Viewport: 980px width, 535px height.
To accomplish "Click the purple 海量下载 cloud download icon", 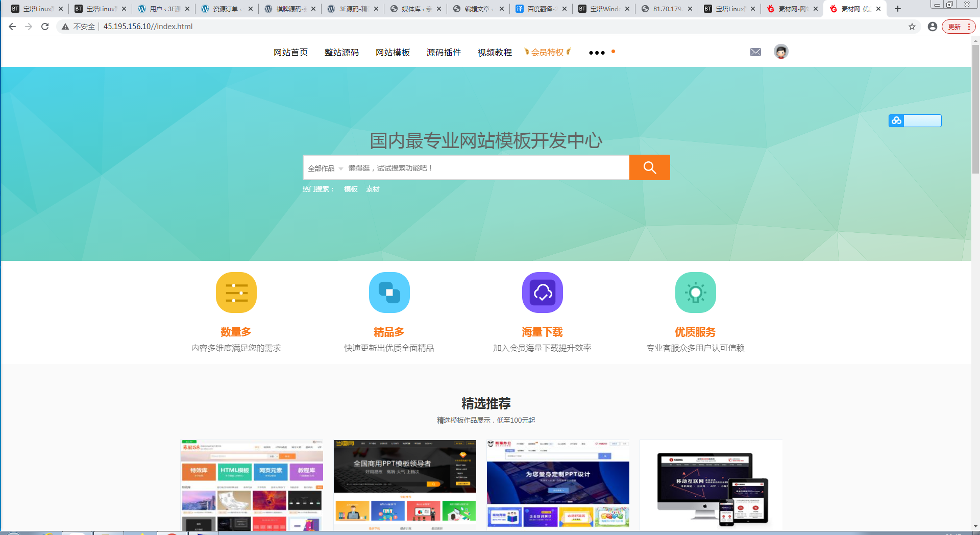I will point(542,292).
